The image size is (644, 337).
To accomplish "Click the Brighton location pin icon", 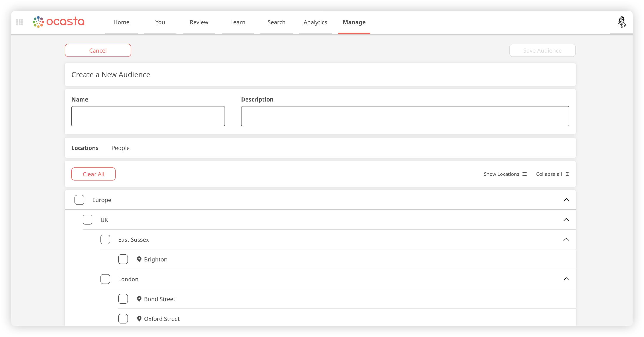I will coord(139,259).
